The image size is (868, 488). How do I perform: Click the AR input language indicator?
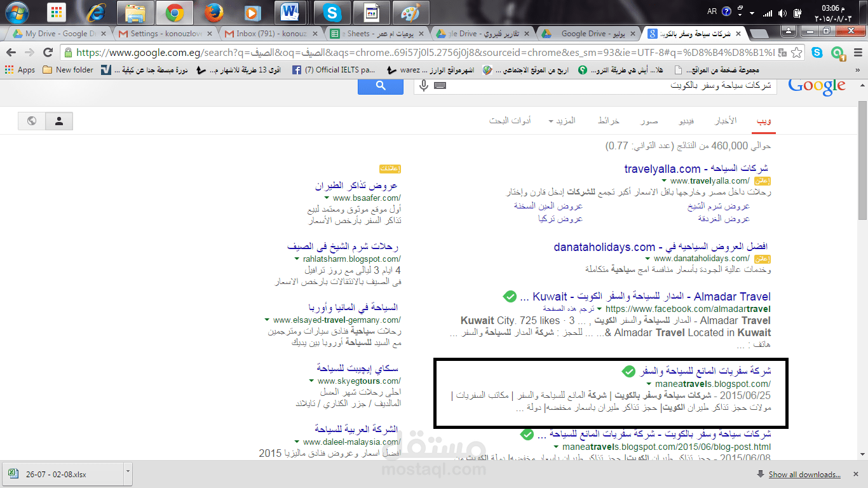(x=712, y=11)
